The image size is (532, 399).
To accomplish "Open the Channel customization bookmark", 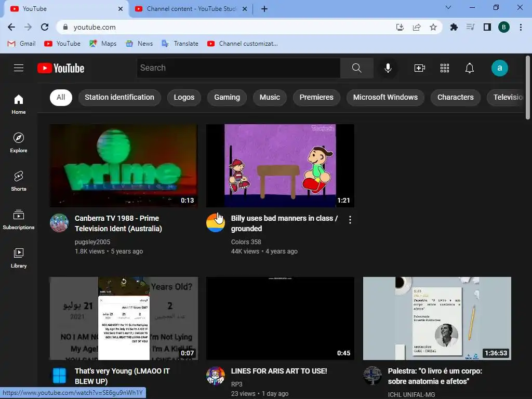I will pos(243,44).
